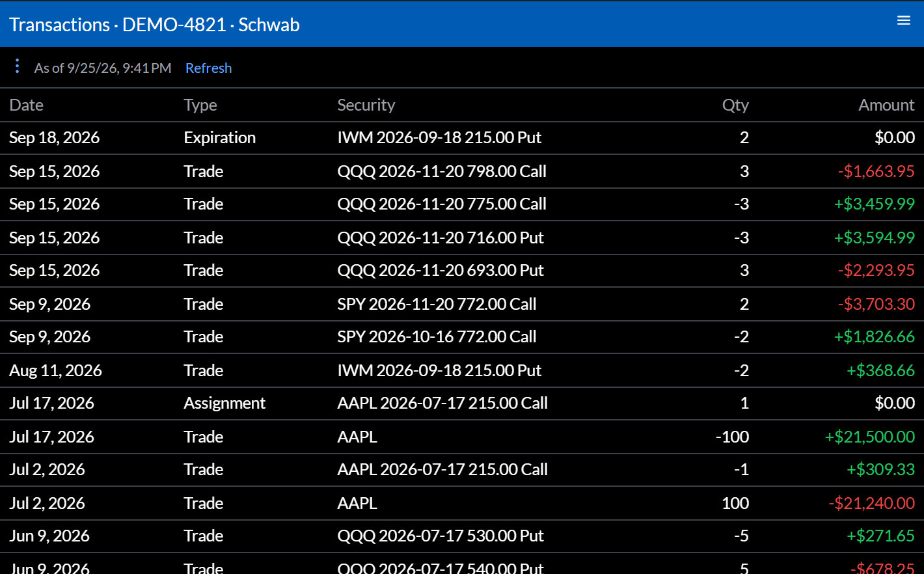The height and width of the screenshot is (574, 924).
Task: Click the Aug 11, 2026 date cell
Action: 56,370
